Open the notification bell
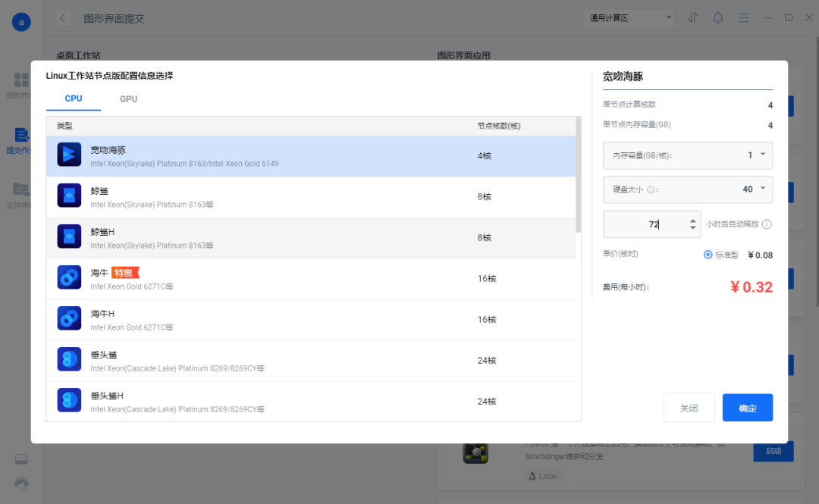 click(x=718, y=17)
